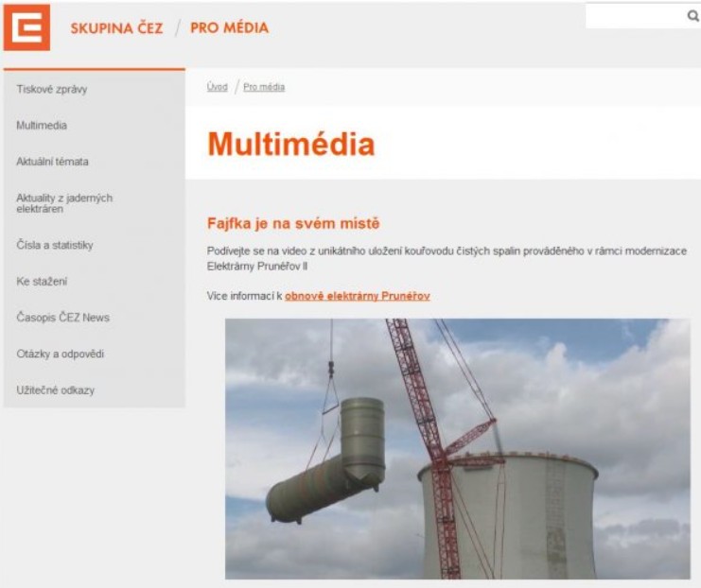Viewport: 701px width, 588px height.
Task: Click the search magnifier icon
Action: 692,16
